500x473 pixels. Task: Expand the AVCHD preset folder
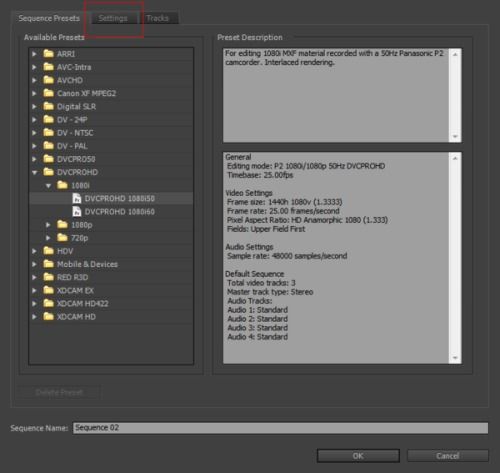(34, 80)
